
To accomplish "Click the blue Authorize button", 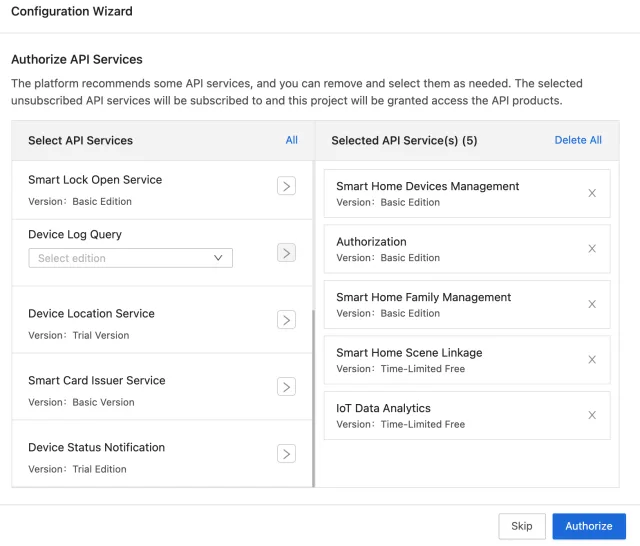I will [588, 526].
